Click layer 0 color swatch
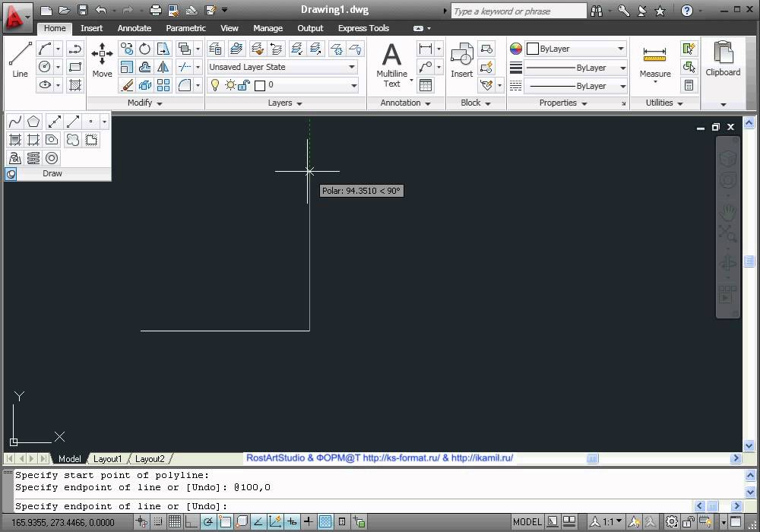 tap(260, 86)
